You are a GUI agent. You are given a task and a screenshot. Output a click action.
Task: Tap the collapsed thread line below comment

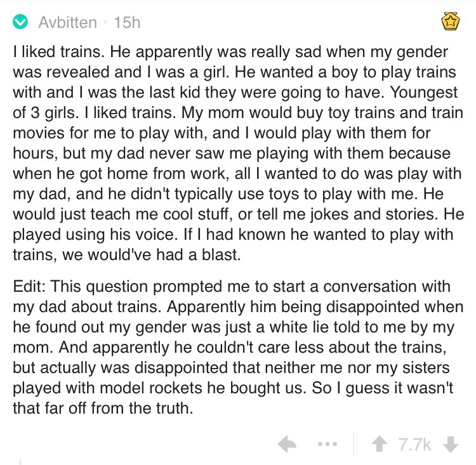20,462
